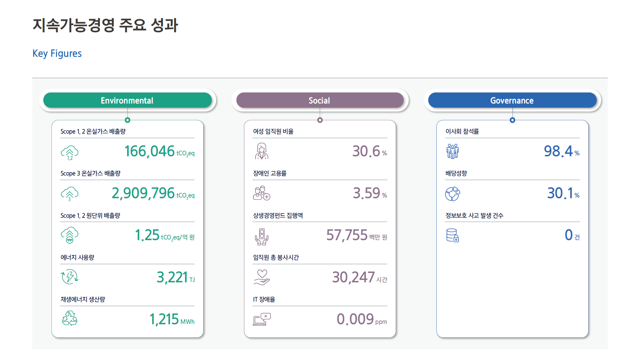
Task: Click the disabled employment rate people icon
Action: (x=261, y=193)
